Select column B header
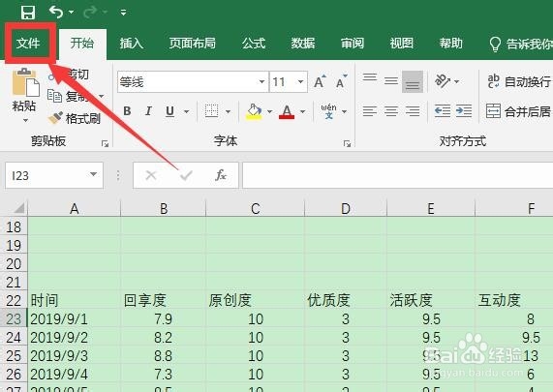Viewport: 553px width, 392px height. click(163, 208)
